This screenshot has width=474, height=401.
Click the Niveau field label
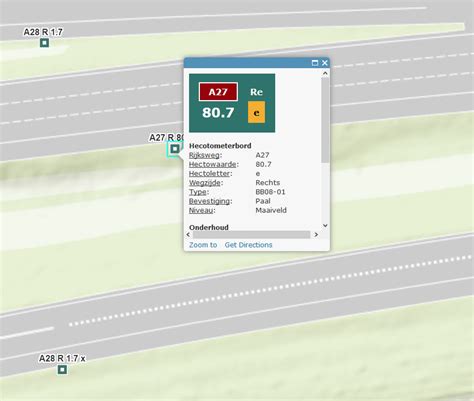202,210
